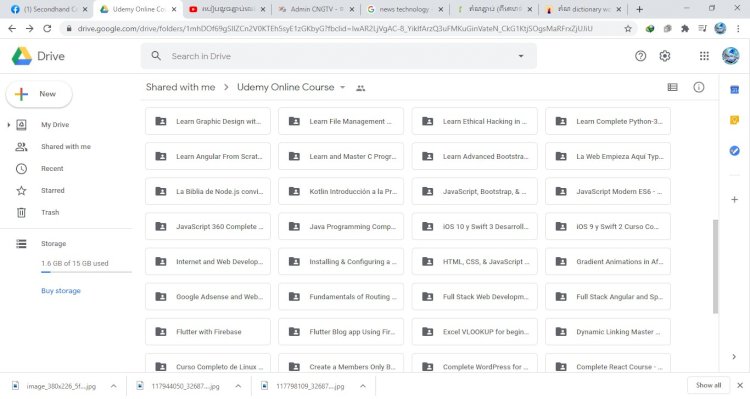Select JavaScript 360 Complete folder

tap(208, 226)
